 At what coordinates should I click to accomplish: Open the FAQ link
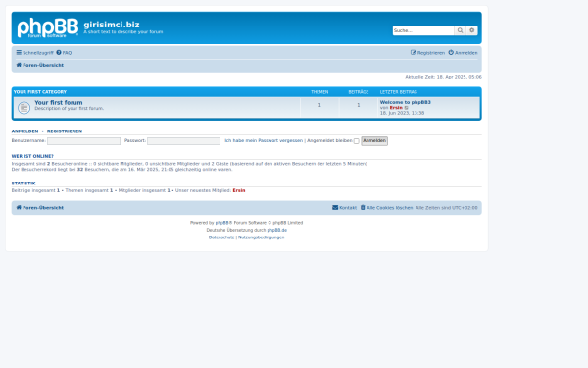(64, 53)
